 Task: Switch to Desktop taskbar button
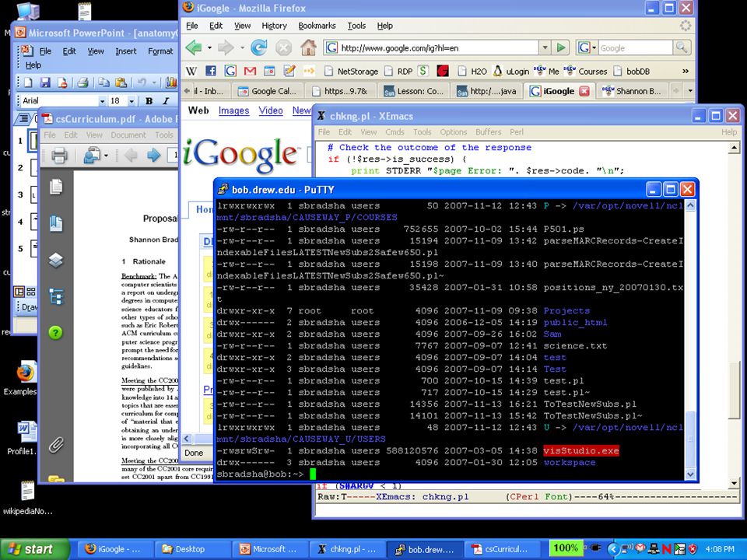tap(192, 549)
